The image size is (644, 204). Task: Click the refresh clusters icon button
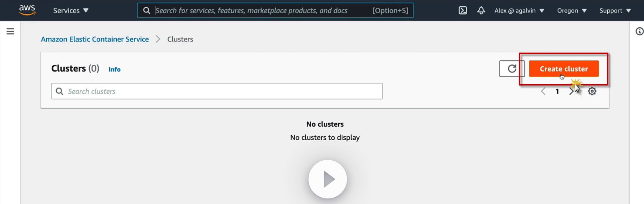point(512,68)
